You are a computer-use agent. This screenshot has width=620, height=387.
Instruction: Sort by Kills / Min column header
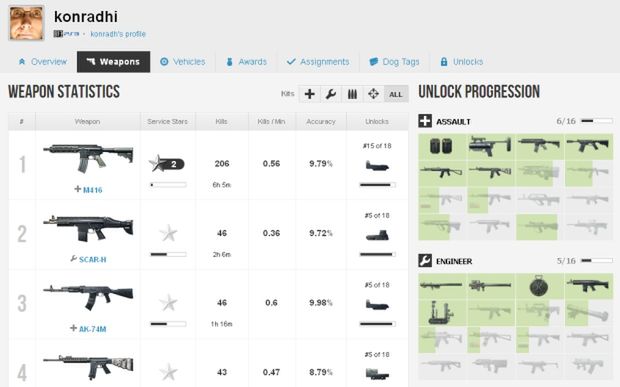tap(271, 121)
